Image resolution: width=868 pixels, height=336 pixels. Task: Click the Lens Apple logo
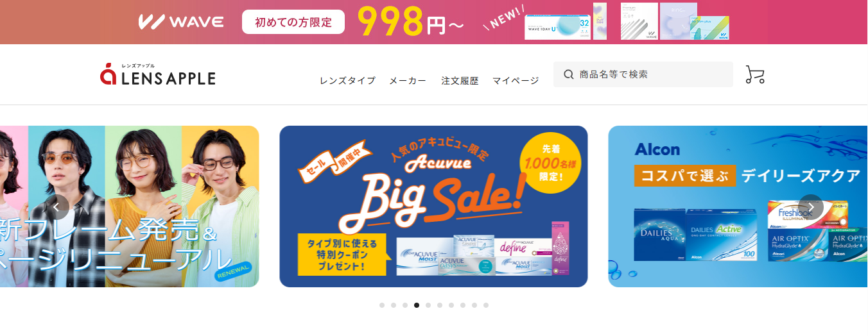(158, 74)
